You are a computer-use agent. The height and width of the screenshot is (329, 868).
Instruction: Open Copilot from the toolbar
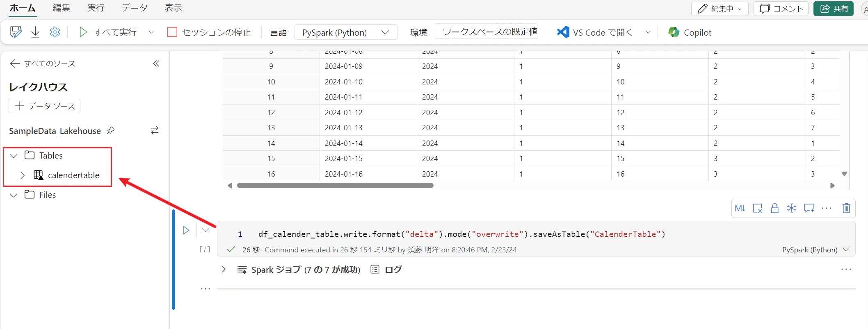tap(690, 32)
